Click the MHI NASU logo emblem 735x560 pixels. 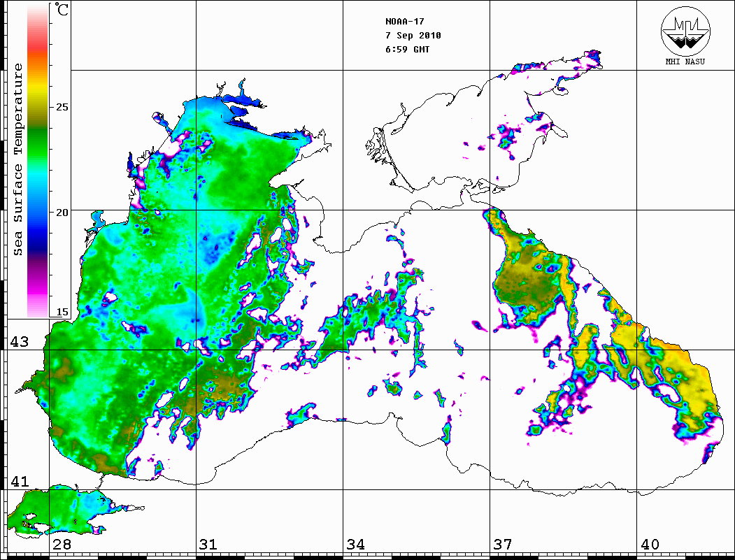pos(685,31)
